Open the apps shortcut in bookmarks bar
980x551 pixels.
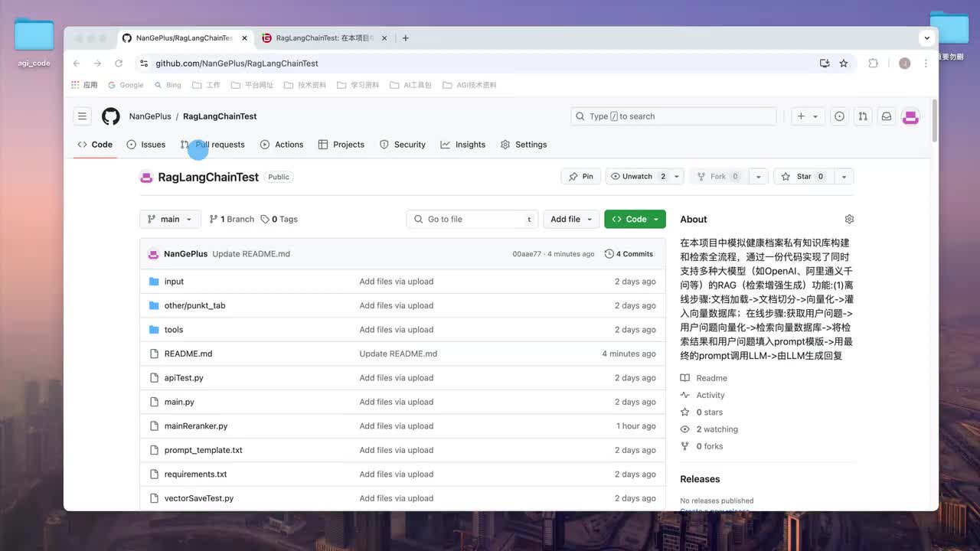click(84, 85)
